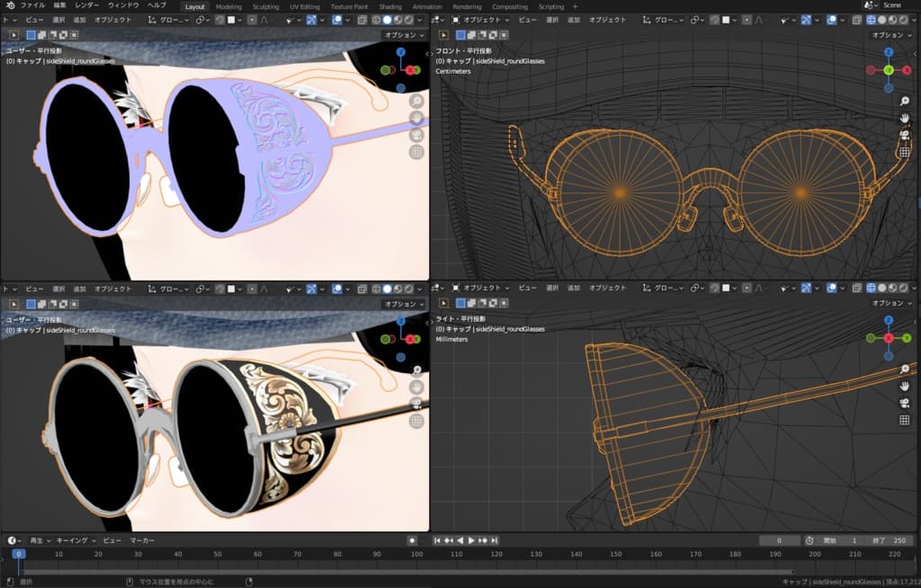Screen dimensions: 921x588
Task: Open the オプション dropdown in top-left viewport
Action: click(x=404, y=35)
